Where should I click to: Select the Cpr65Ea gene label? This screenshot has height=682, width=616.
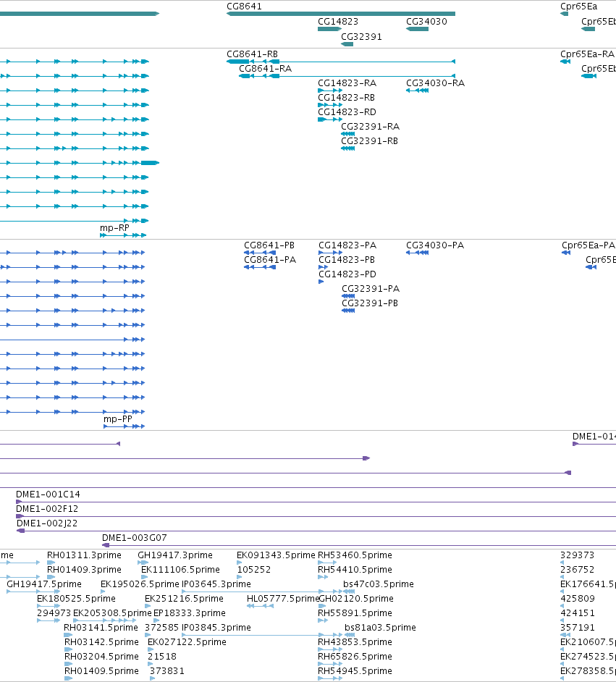[578, 7]
